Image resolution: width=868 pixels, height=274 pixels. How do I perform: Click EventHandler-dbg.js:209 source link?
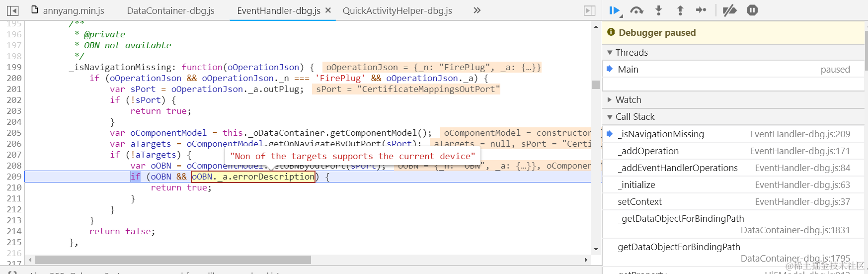coord(800,134)
